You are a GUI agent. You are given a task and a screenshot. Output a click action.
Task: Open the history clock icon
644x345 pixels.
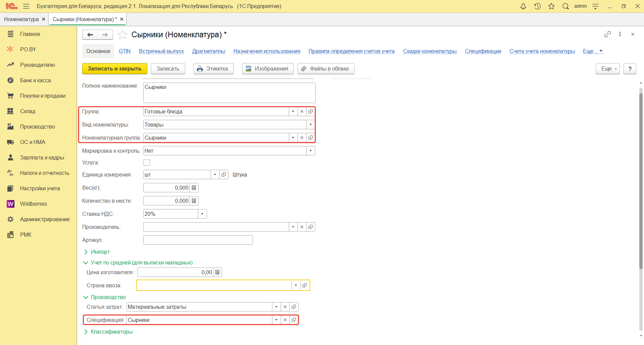(x=537, y=6)
